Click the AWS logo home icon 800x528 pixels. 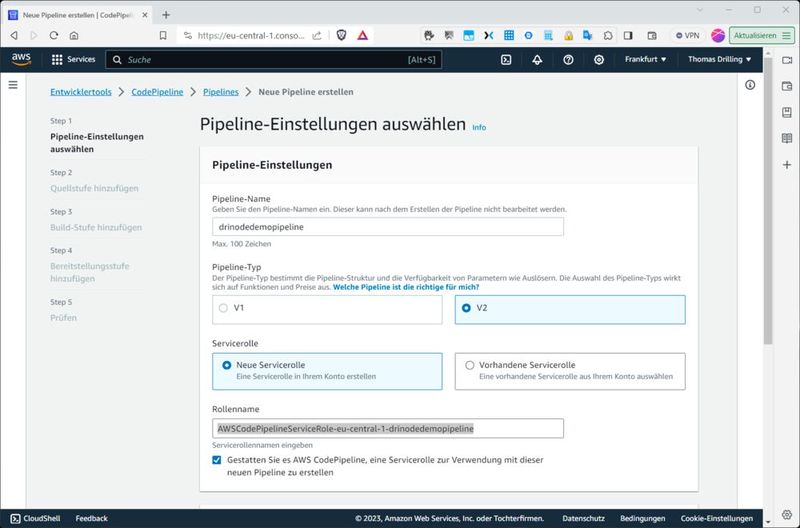21,59
